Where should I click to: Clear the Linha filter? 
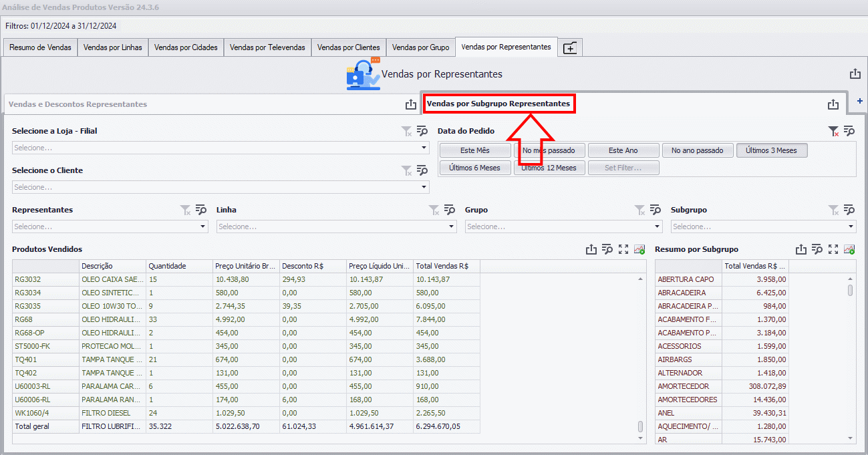[434, 210]
